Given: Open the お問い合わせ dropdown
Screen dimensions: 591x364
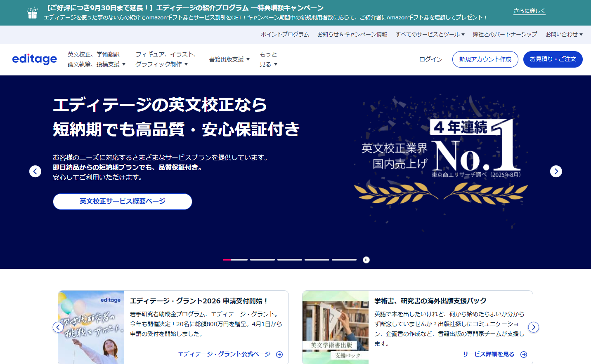Looking at the screenshot, I should pyautogui.click(x=564, y=34).
